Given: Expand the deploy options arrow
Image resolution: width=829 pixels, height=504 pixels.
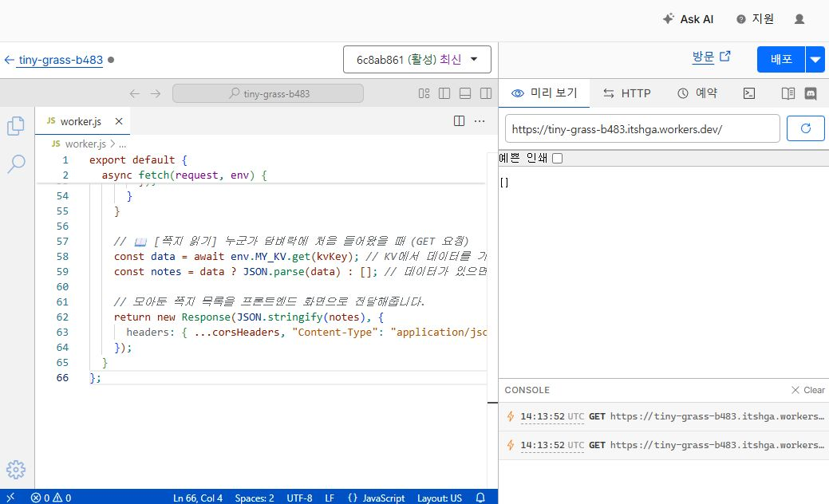Looking at the screenshot, I should pos(815,59).
